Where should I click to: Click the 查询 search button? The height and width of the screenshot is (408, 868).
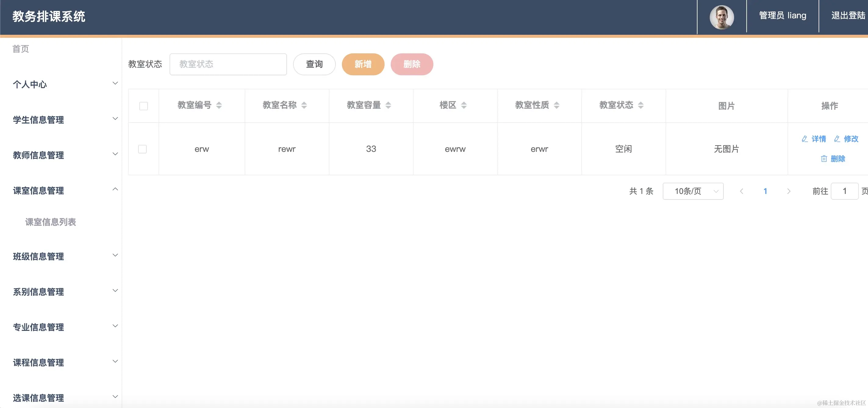coord(314,64)
